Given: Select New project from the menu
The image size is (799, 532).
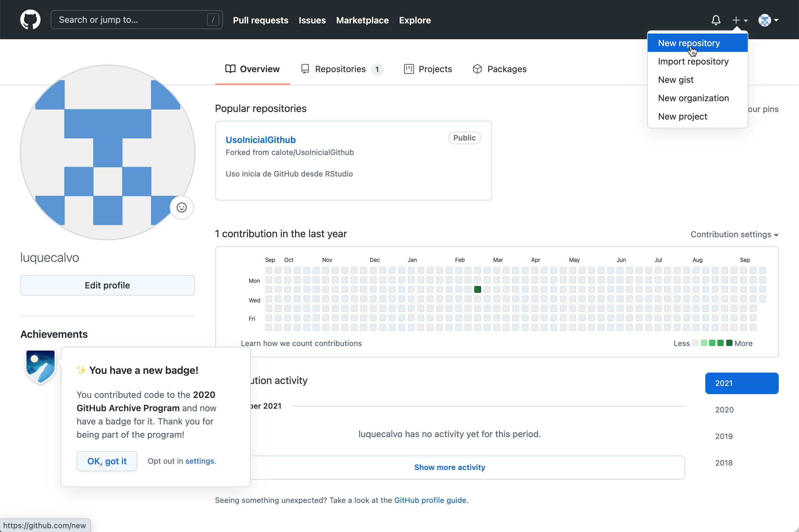Looking at the screenshot, I should 697,116.
